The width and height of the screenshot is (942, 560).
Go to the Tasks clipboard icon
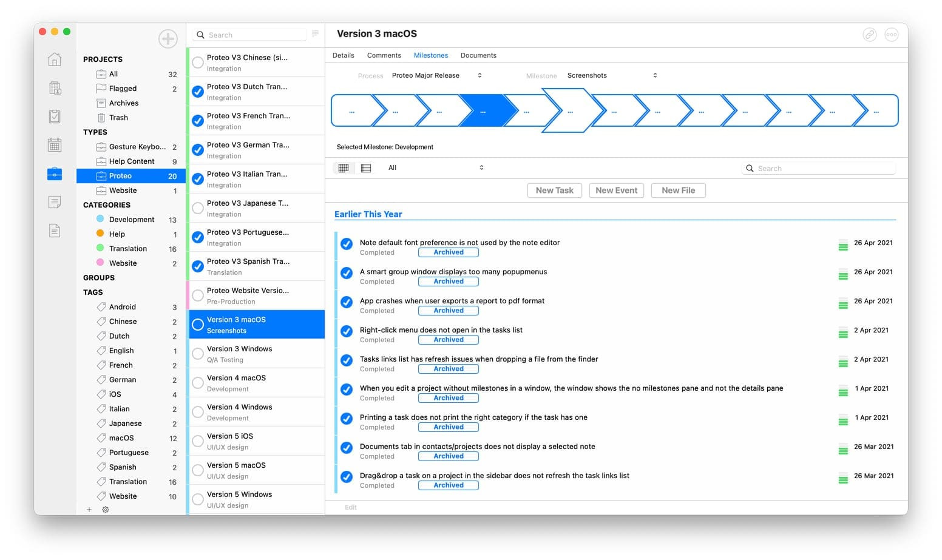tap(55, 116)
